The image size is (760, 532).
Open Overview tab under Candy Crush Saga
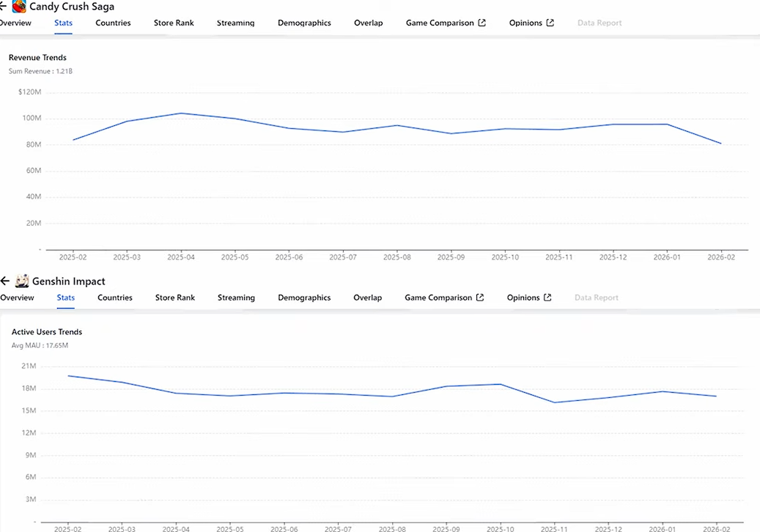click(x=15, y=23)
